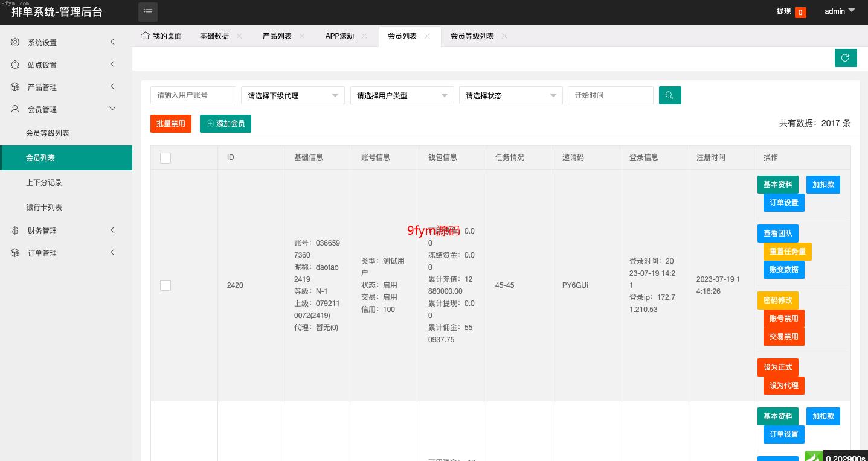Click the 添加会员 button

click(x=225, y=124)
